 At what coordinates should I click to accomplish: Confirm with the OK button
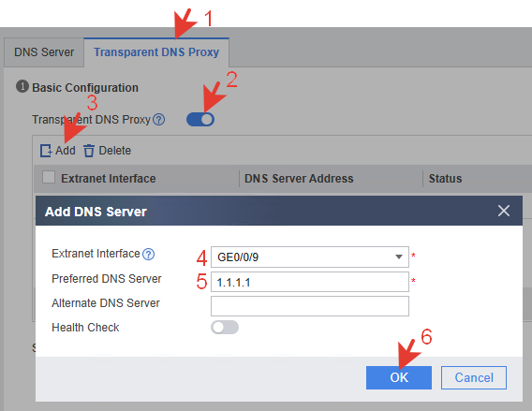(399, 377)
